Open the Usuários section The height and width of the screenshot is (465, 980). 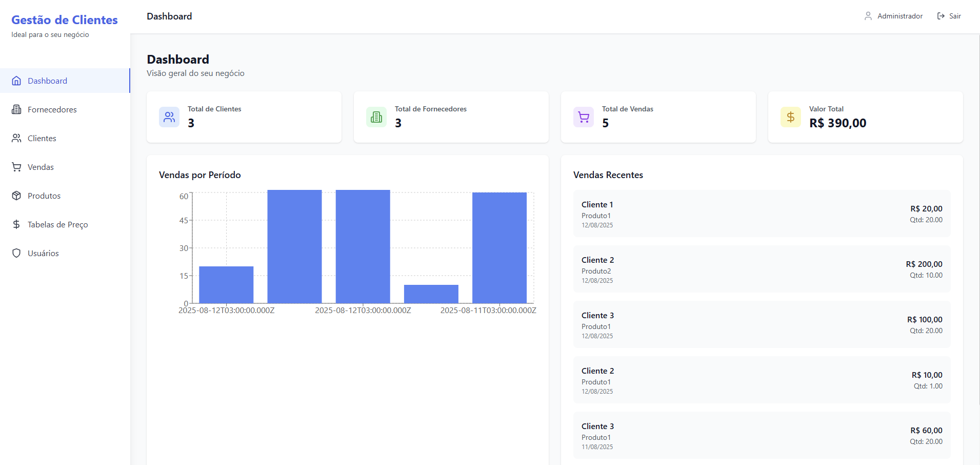click(43, 253)
